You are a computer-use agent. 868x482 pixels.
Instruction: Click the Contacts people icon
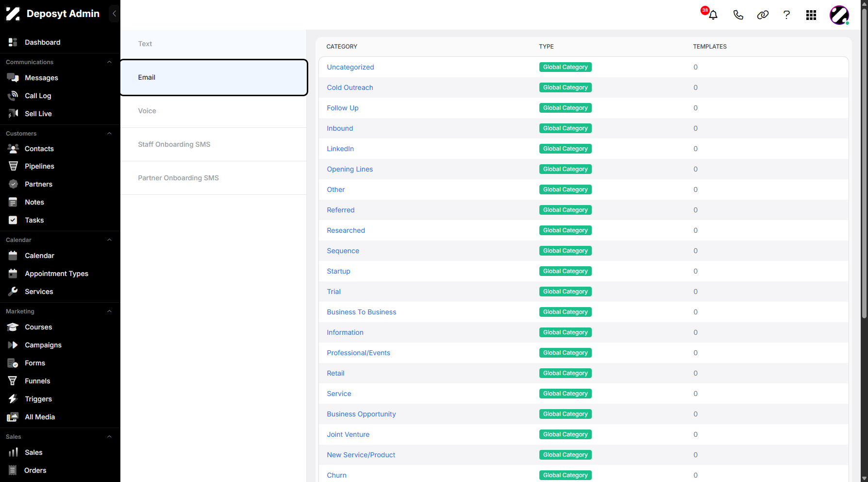click(13, 149)
